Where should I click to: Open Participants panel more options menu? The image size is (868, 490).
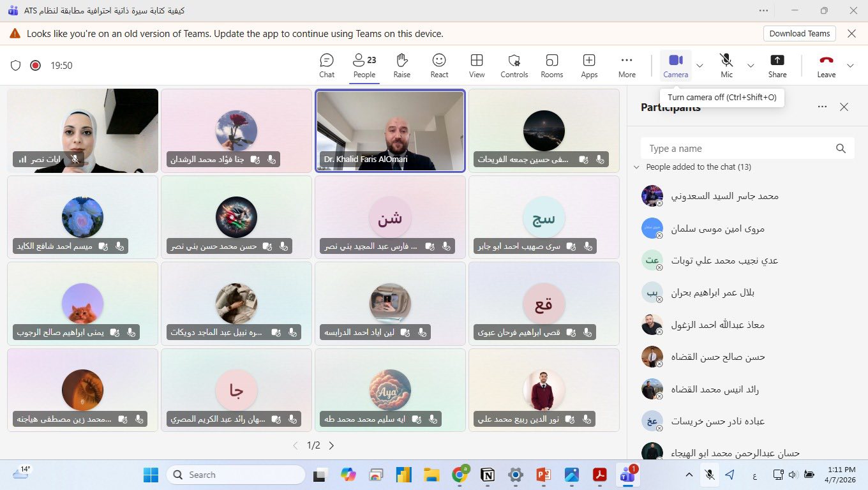point(822,107)
